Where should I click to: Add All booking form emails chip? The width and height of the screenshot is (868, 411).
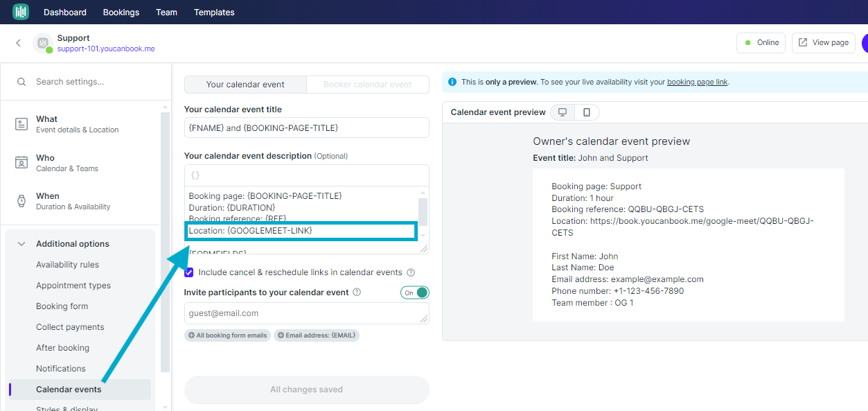point(227,335)
